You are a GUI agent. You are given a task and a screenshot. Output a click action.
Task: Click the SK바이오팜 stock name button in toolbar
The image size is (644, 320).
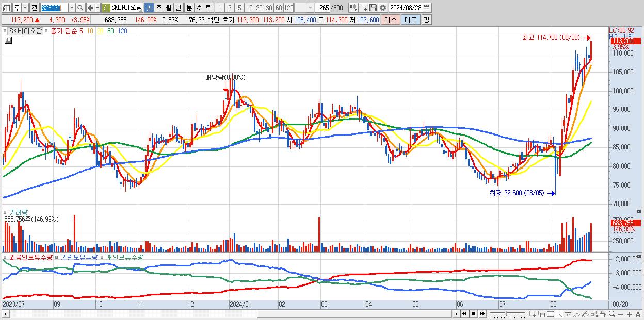pos(126,8)
